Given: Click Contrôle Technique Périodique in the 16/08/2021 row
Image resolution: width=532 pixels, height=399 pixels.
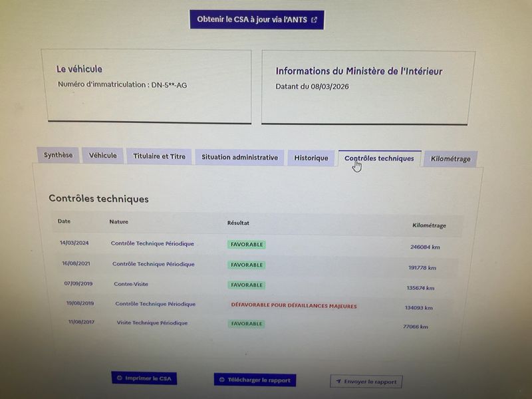Looking at the screenshot, I should pyautogui.click(x=154, y=264).
